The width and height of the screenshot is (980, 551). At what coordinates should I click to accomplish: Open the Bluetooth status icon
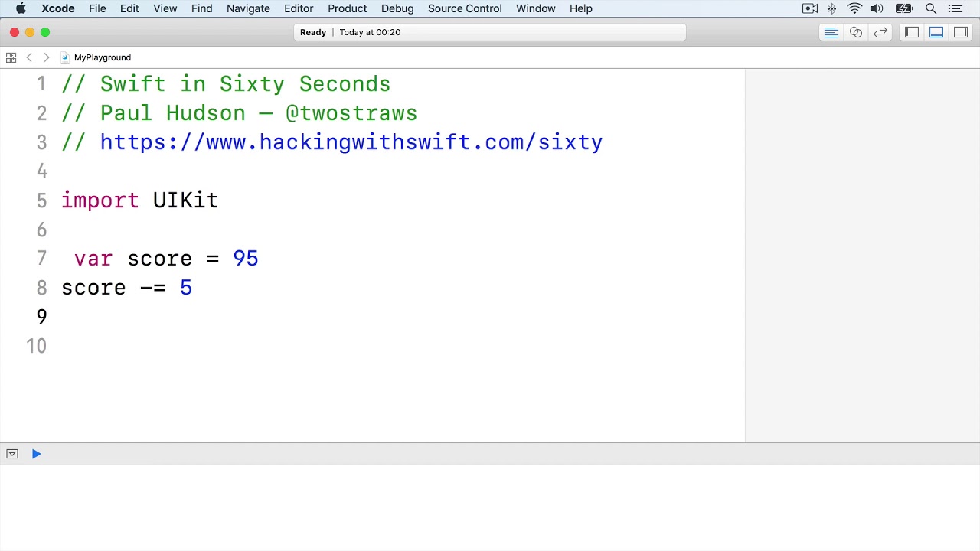pos(832,8)
